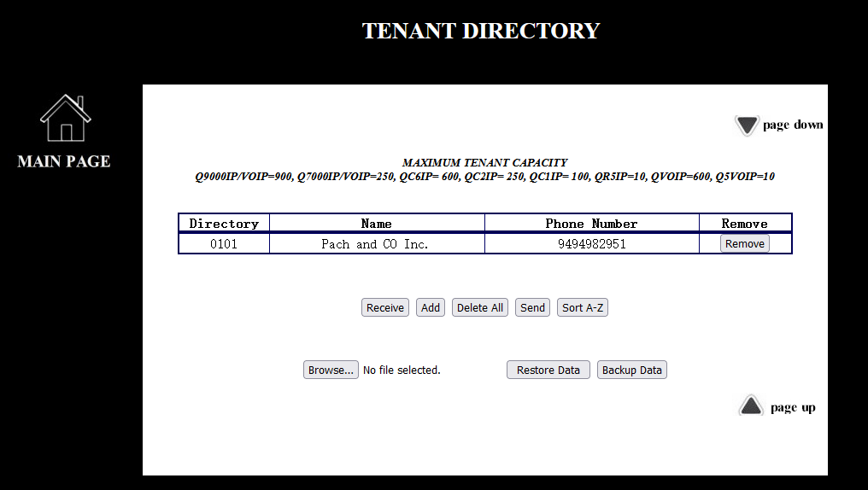
Task: Click the page down triangle icon
Action: pos(747,125)
